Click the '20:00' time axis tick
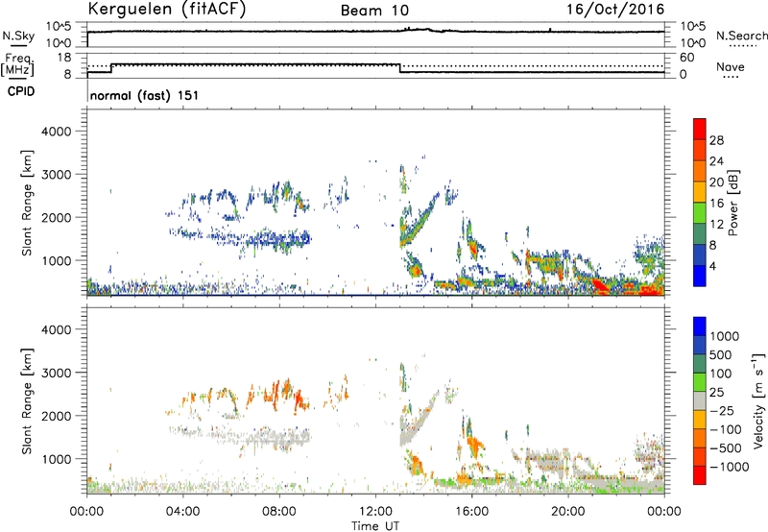This screenshot has height=532, width=768. pos(567,512)
